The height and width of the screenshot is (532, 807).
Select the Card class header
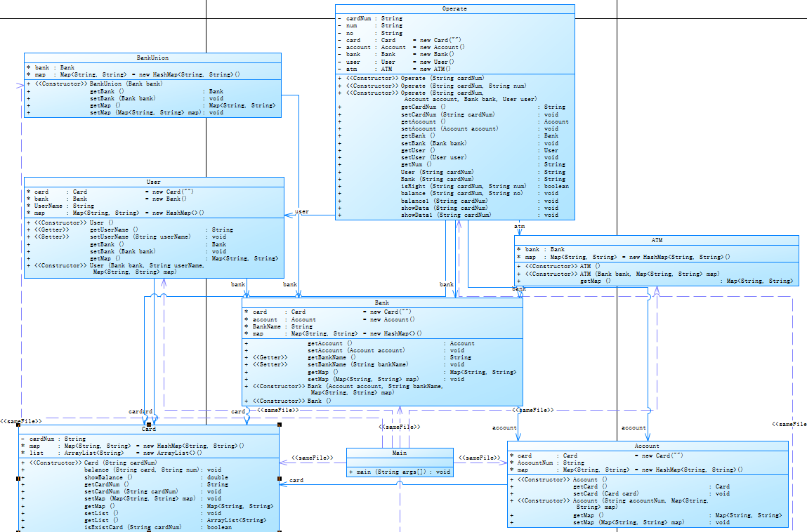149,429
